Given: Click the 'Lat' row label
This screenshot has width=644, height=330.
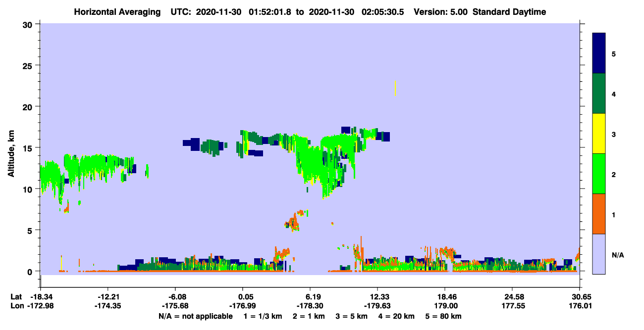Looking at the screenshot, I should (16, 296).
